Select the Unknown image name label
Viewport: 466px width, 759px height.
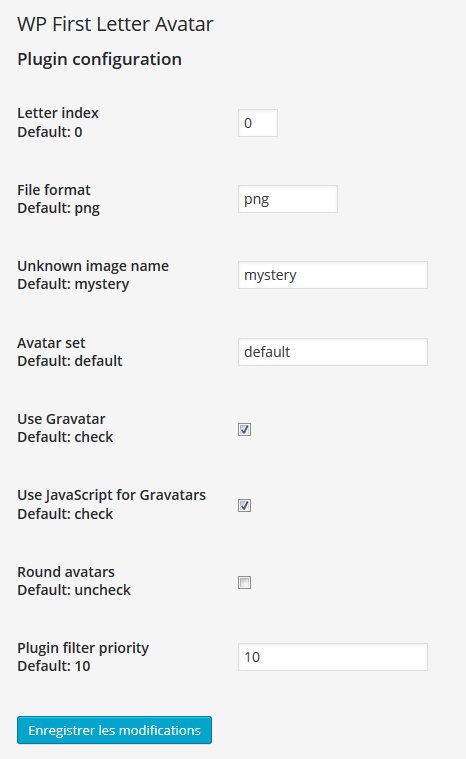(93, 266)
